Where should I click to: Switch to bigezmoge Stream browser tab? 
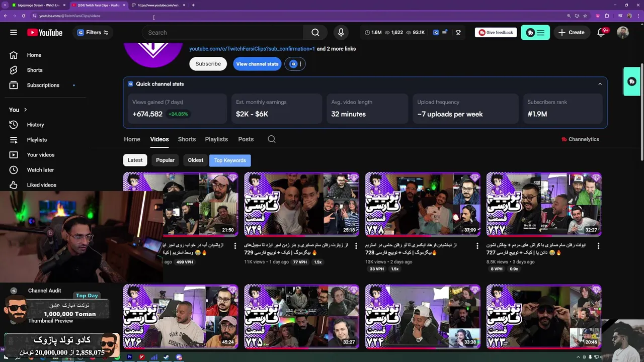click(39, 5)
